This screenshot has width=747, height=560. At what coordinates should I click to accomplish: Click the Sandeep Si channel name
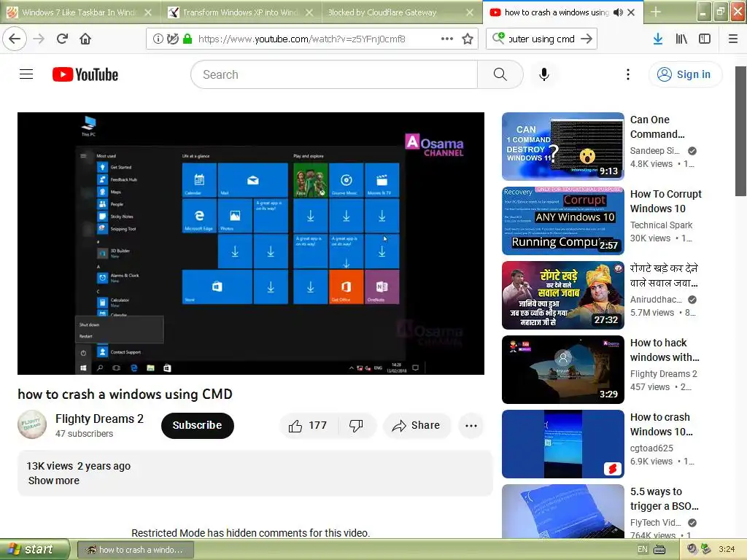pos(654,150)
